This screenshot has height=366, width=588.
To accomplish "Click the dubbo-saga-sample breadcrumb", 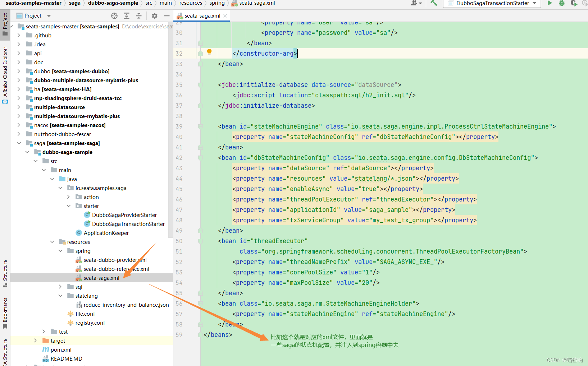I will 113,3.
